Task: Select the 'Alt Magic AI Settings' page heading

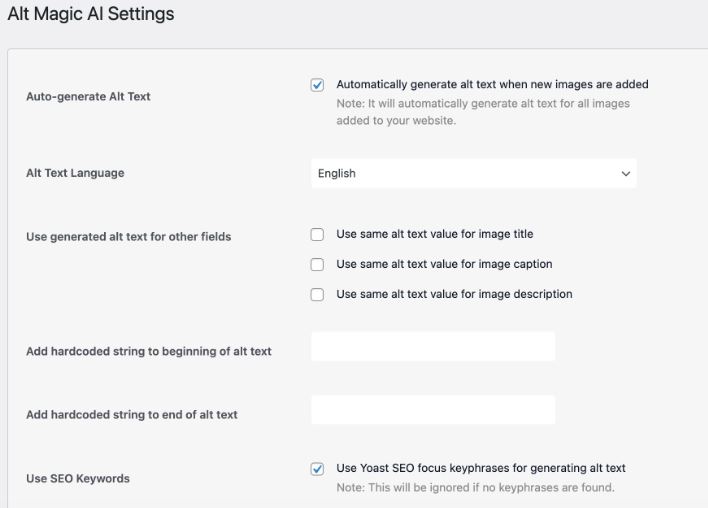Action: tap(91, 14)
